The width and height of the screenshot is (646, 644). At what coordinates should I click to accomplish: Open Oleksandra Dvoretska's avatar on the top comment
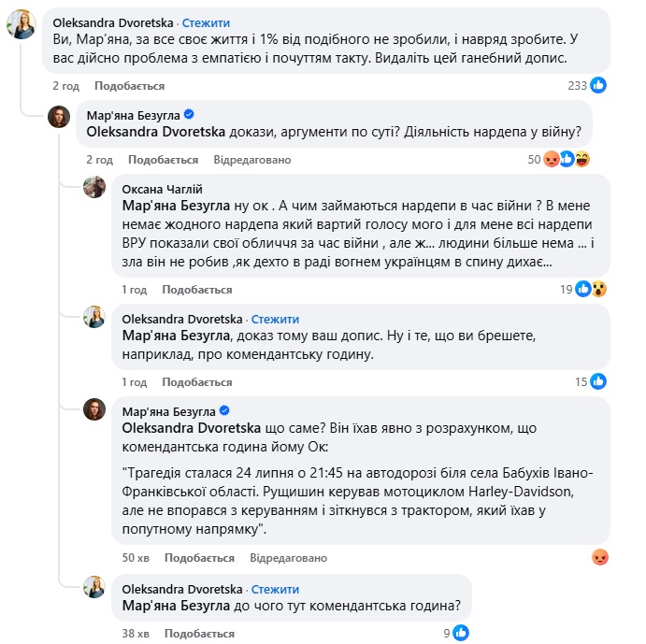click(22, 24)
